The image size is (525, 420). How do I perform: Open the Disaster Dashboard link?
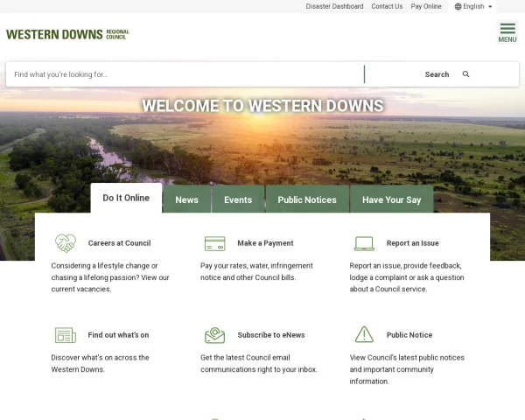click(334, 6)
